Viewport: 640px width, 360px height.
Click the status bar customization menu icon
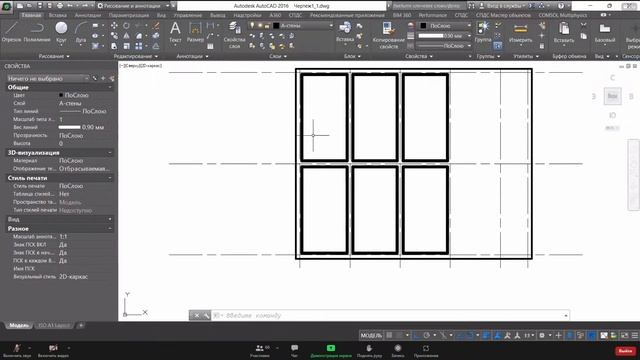click(x=634, y=335)
